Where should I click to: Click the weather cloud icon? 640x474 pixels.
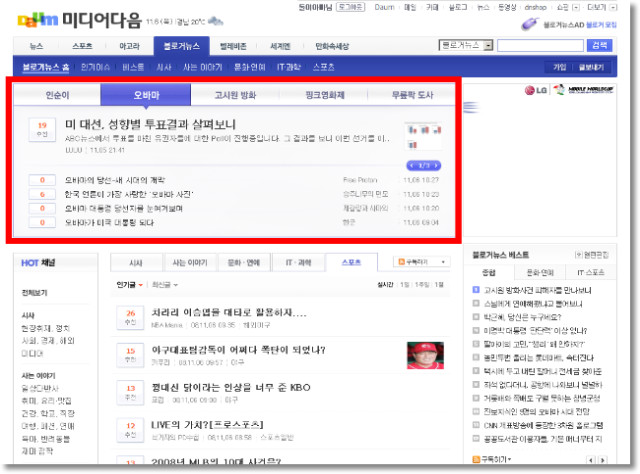[x=215, y=21]
